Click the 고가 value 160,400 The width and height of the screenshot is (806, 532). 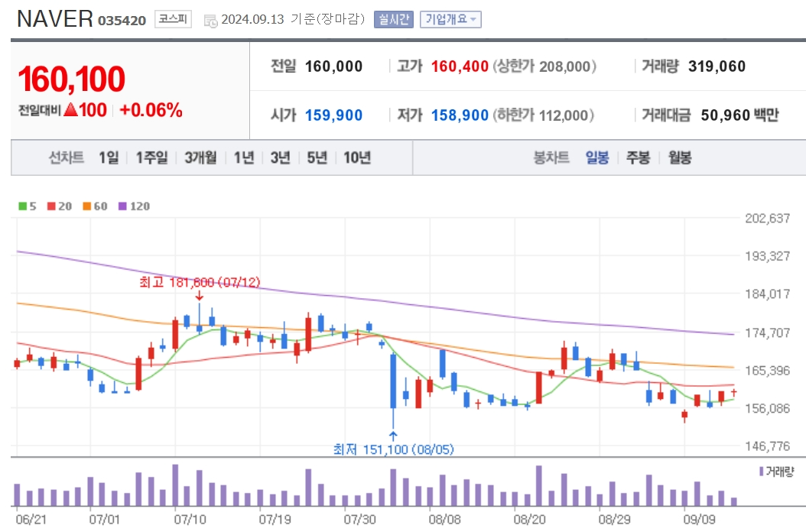[x=460, y=66]
